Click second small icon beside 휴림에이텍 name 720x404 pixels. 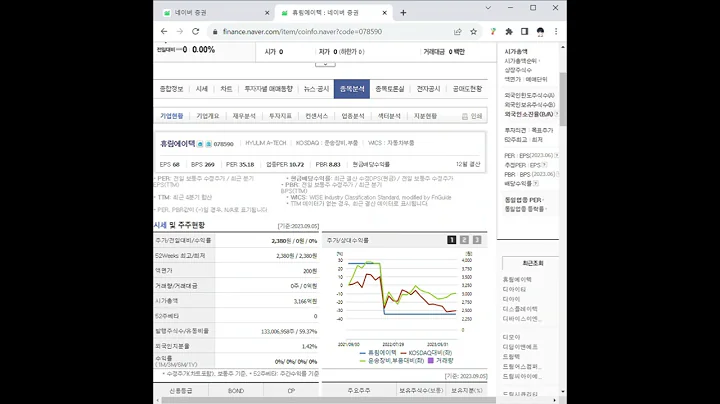(x=208, y=144)
